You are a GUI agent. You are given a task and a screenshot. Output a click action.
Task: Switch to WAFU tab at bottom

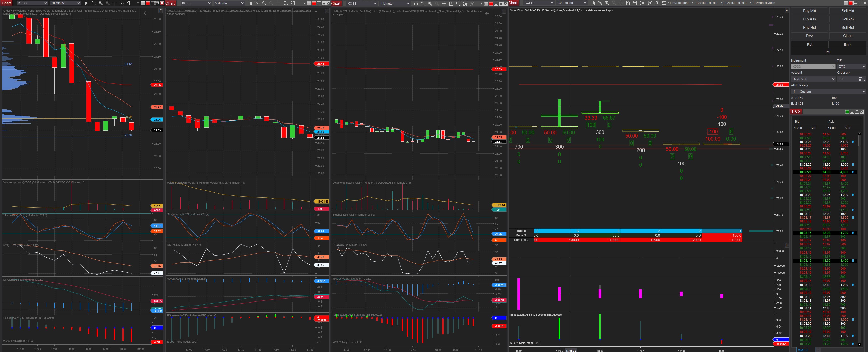[x=803, y=350]
